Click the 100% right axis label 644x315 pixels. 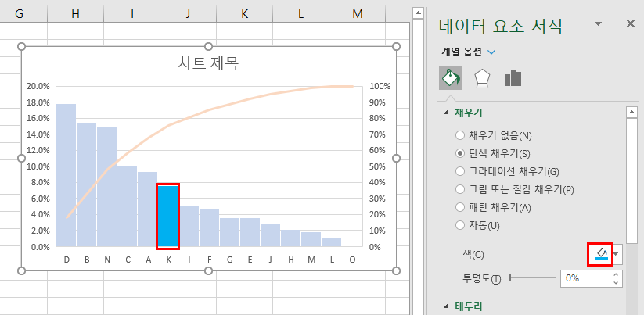(380, 86)
